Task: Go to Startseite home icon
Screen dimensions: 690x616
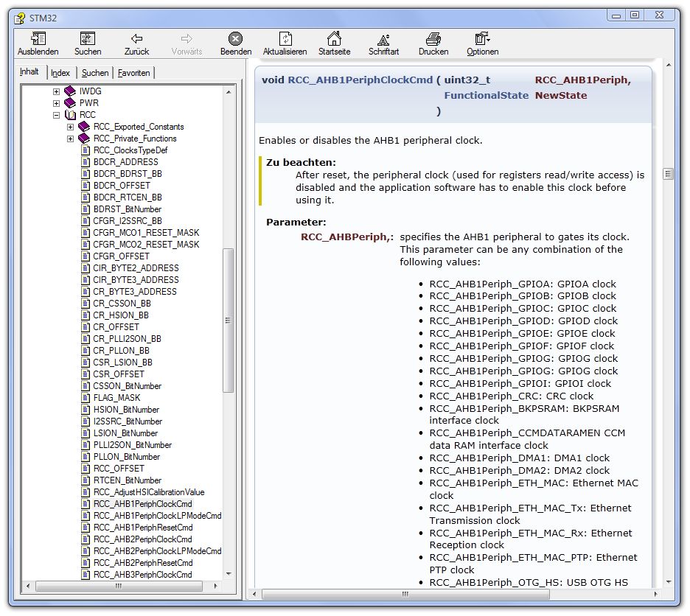Action: [334, 39]
